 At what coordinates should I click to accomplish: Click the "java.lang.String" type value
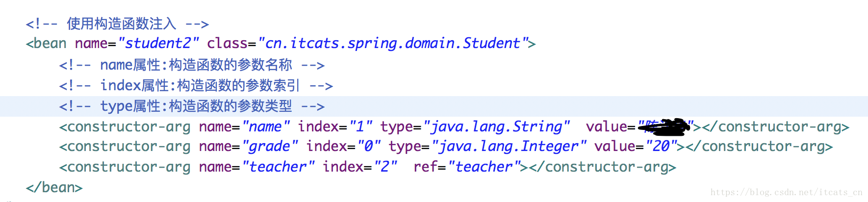pyautogui.click(x=496, y=127)
